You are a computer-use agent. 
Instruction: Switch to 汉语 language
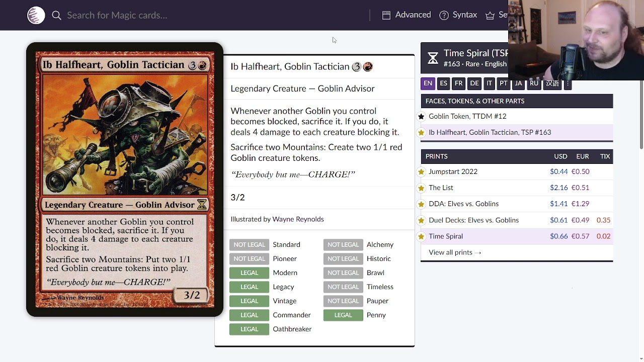(552, 83)
